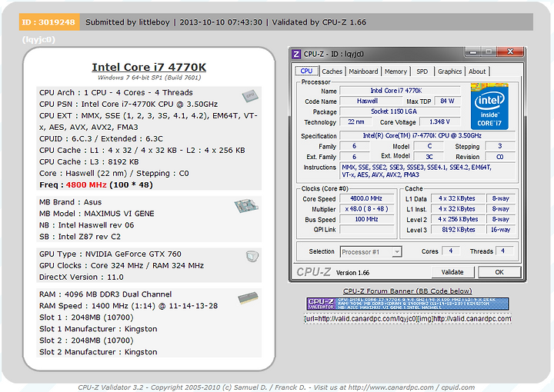Click the red 4800 MHz frequency text
The image size is (554, 392).
click(x=86, y=185)
